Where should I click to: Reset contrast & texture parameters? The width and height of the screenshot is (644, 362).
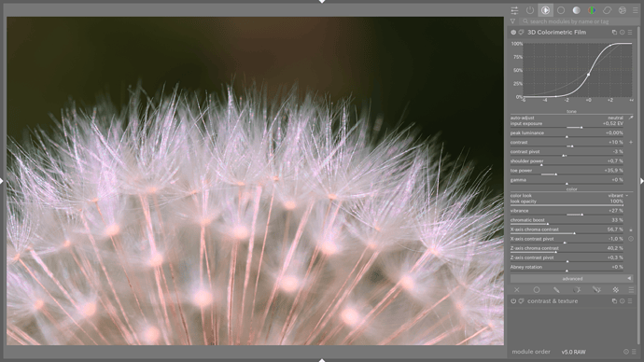click(623, 301)
